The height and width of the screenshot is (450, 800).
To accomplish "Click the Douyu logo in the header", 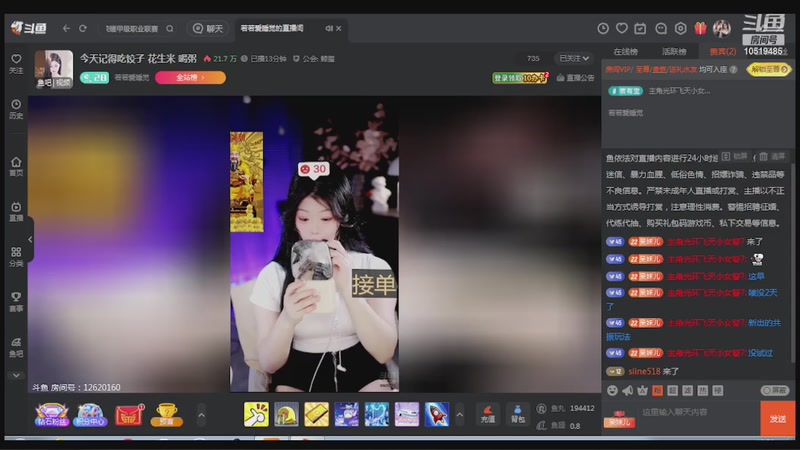I will (x=29, y=29).
